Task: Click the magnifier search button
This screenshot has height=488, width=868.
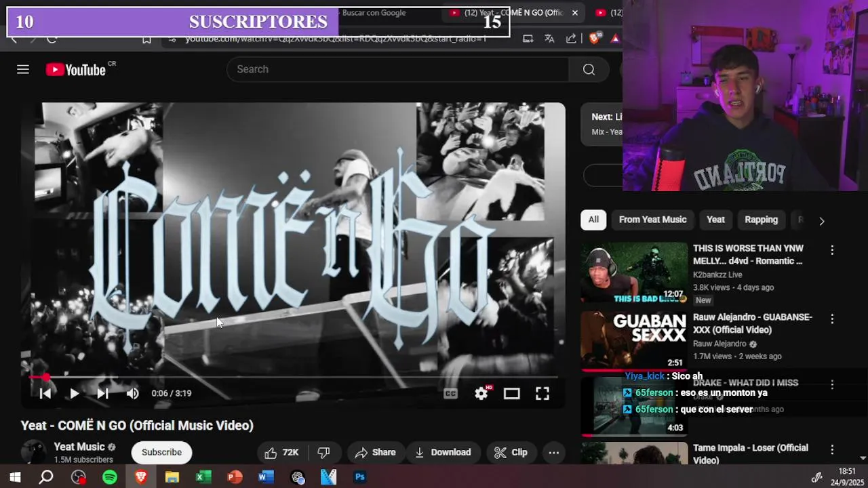Action: [x=589, y=69]
